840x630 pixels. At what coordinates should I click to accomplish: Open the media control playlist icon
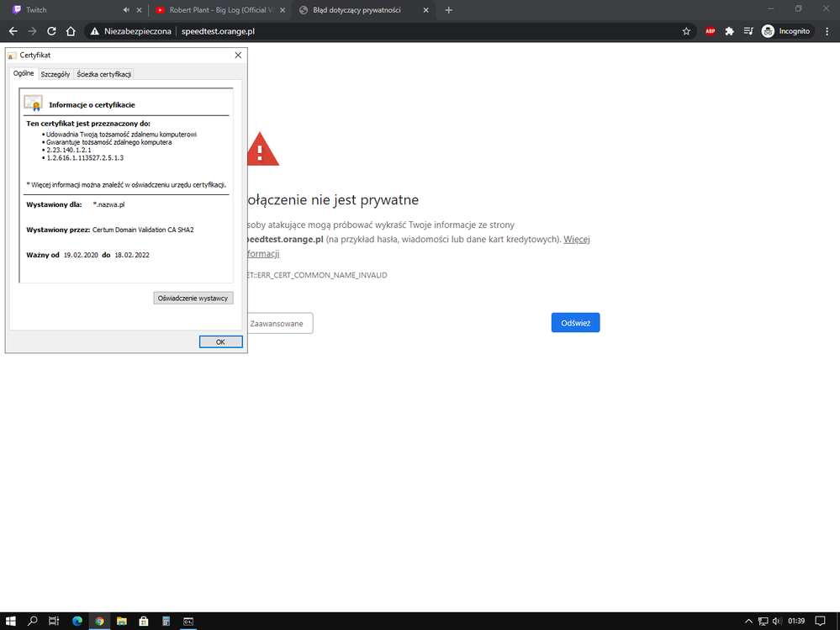click(x=748, y=31)
